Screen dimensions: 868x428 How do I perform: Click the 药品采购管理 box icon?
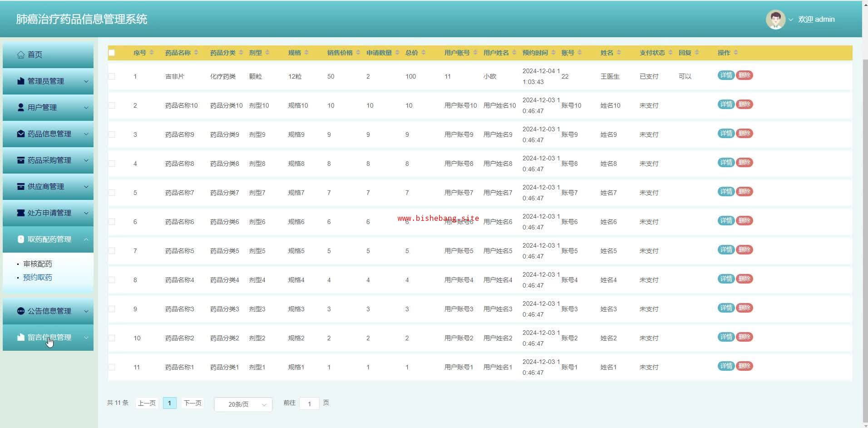click(x=20, y=160)
